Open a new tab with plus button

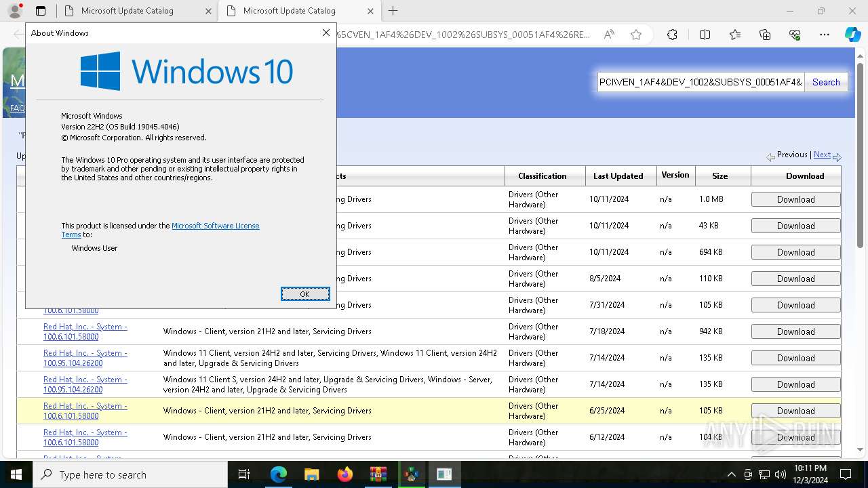pyautogui.click(x=393, y=11)
